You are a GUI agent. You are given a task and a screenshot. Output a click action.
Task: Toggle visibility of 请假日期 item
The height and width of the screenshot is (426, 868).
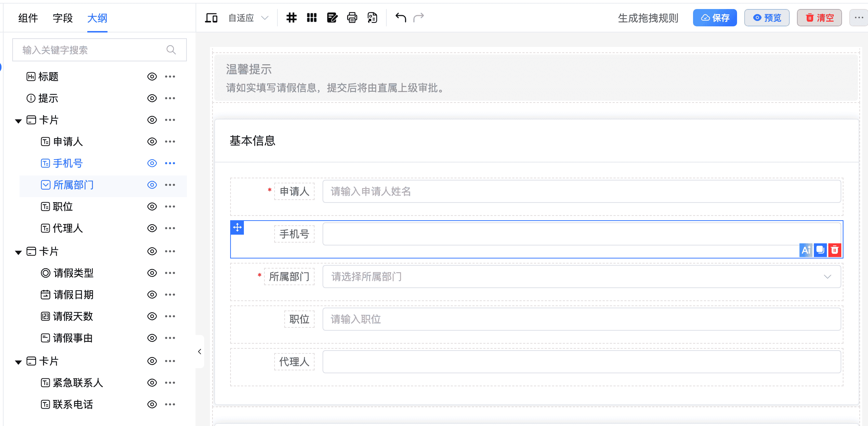point(152,295)
